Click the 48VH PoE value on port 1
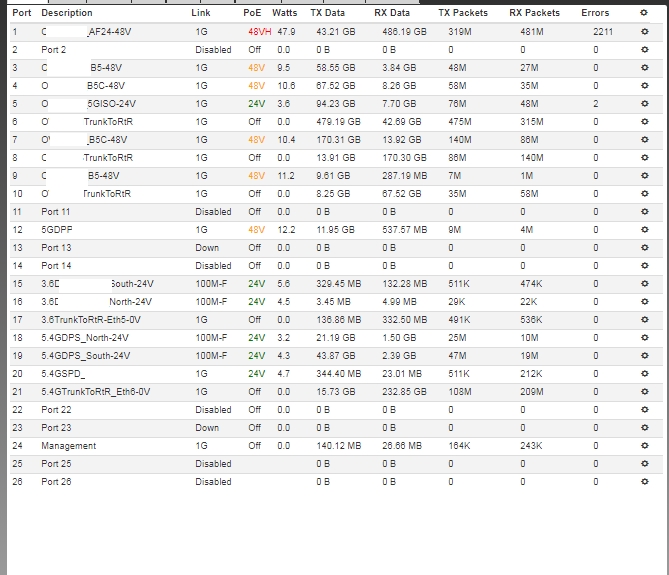This screenshot has height=575, width=669. (258, 32)
